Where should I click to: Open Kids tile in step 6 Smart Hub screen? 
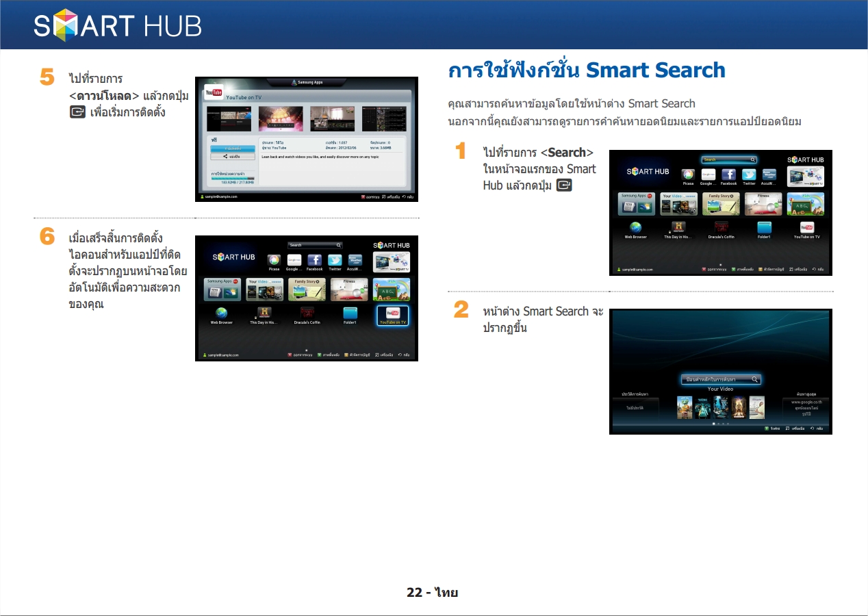(392, 290)
